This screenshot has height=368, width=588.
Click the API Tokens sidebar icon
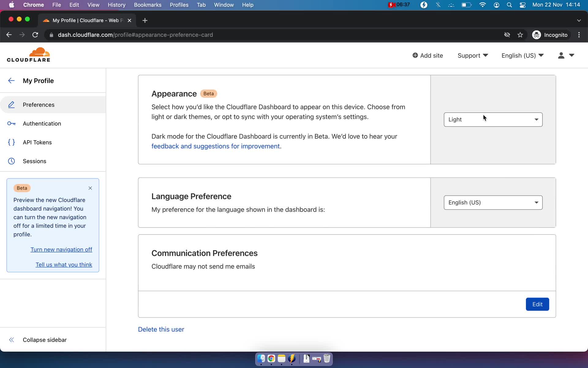click(x=11, y=142)
